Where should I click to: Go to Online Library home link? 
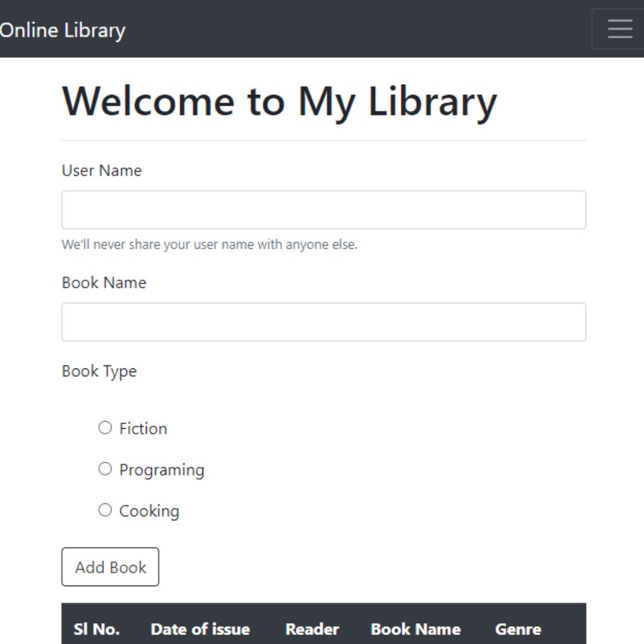pos(63,30)
